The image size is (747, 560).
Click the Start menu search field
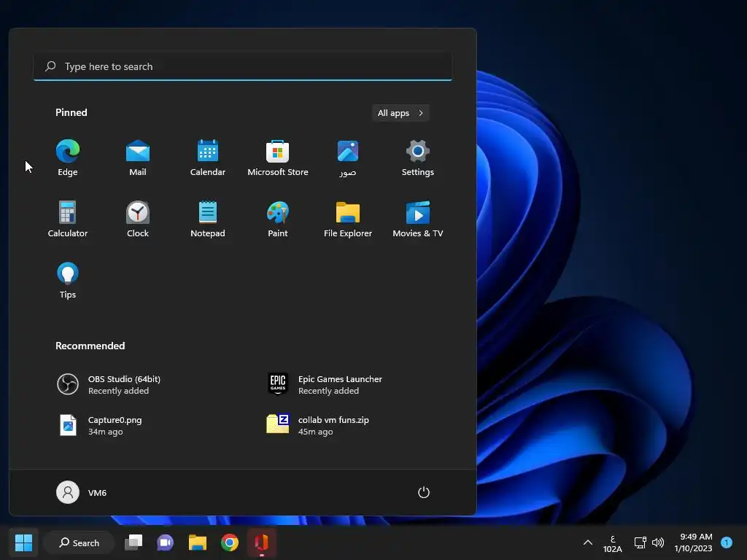pyautogui.click(x=242, y=66)
